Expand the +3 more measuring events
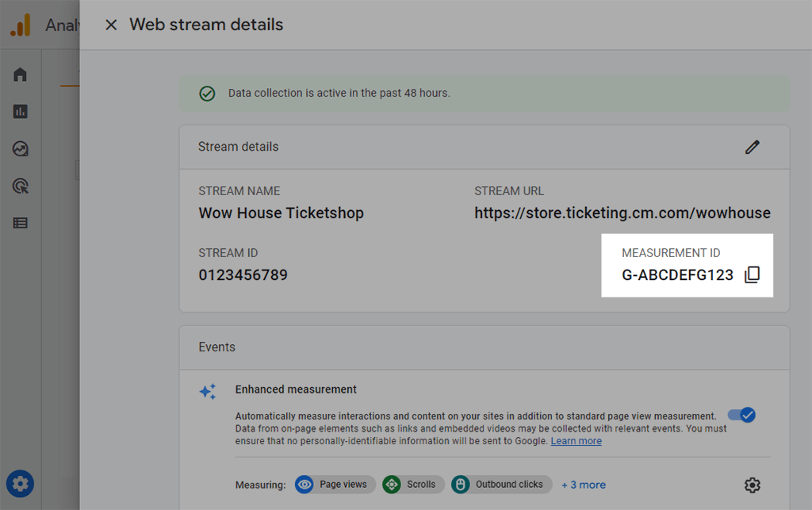Screen dimensions: 812x510 coord(583,485)
